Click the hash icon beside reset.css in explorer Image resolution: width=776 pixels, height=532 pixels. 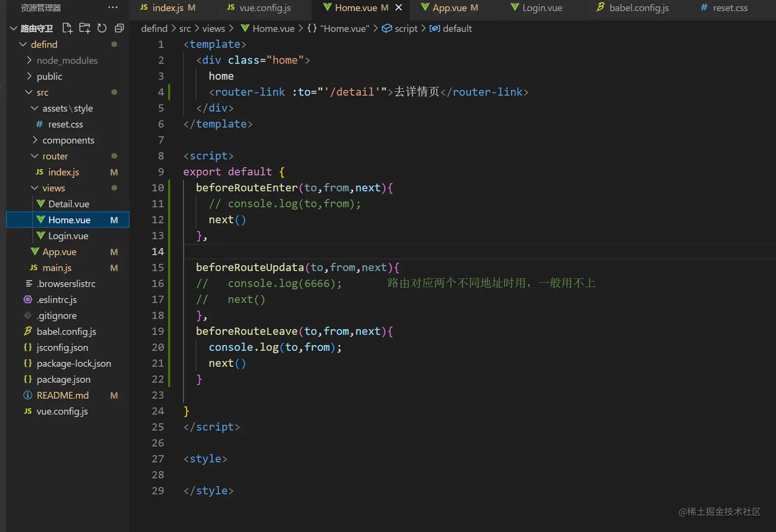[40, 124]
